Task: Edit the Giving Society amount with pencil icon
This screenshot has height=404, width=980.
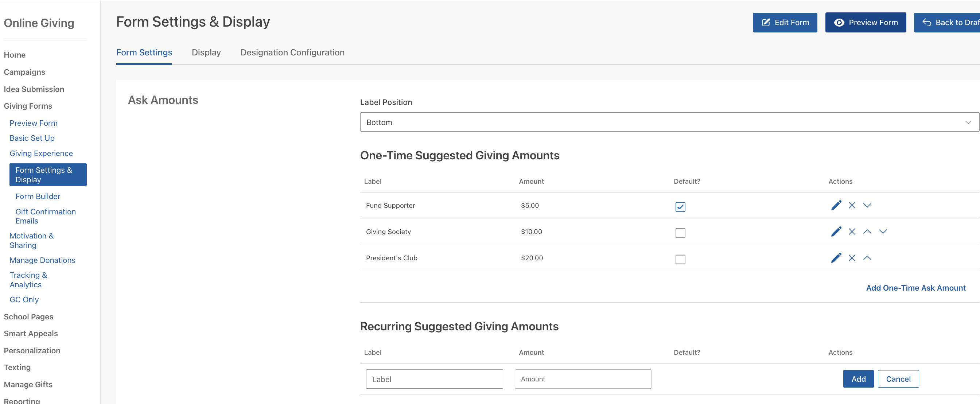Action: pyautogui.click(x=836, y=232)
